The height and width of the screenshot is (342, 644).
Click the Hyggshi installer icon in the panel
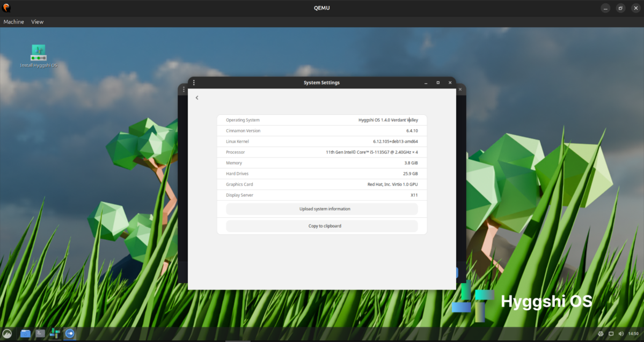(54, 333)
